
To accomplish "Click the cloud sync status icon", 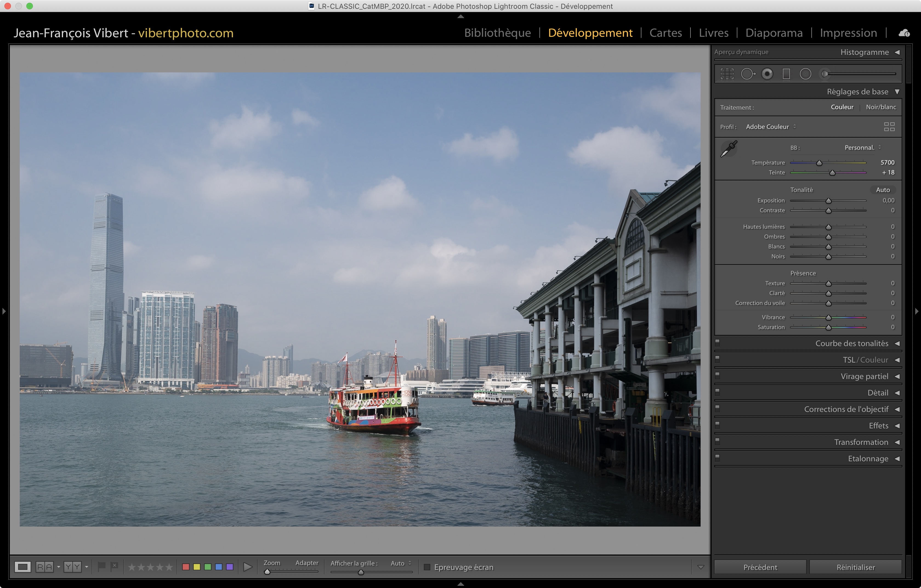I will click(x=904, y=33).
